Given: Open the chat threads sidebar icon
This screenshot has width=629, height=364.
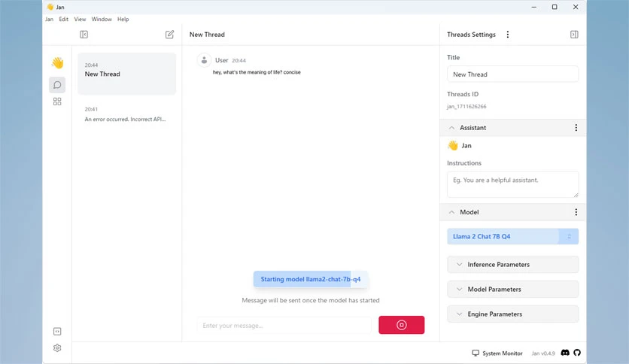Looking at the screenshot, I should click(57, 85).
